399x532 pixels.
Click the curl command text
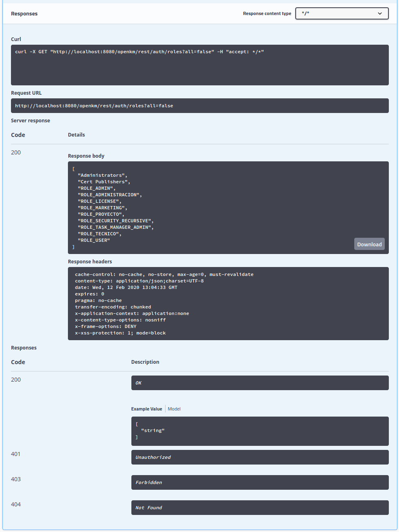pos(140,52)
